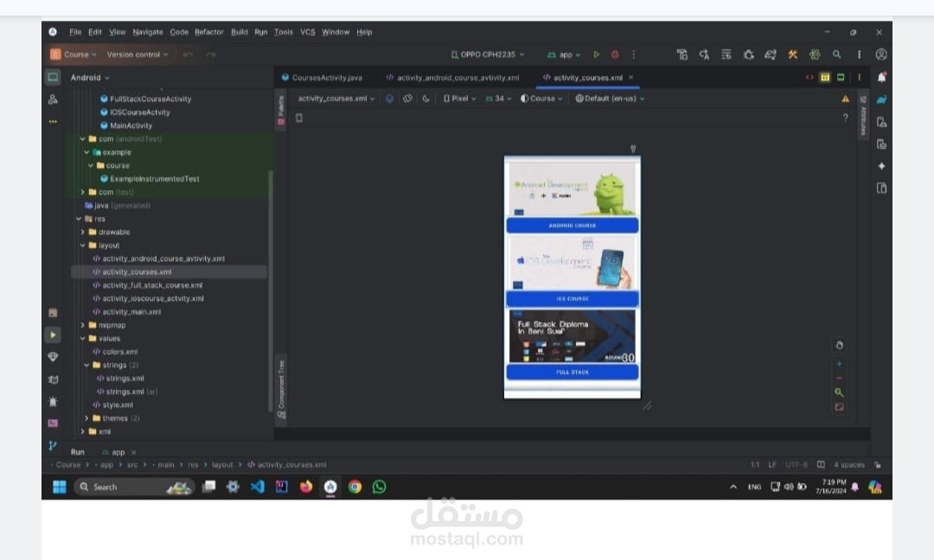This screenshot has height=560, width=934.
Task: Open the Version control dropdown
Action: click(x=138, y=54)
